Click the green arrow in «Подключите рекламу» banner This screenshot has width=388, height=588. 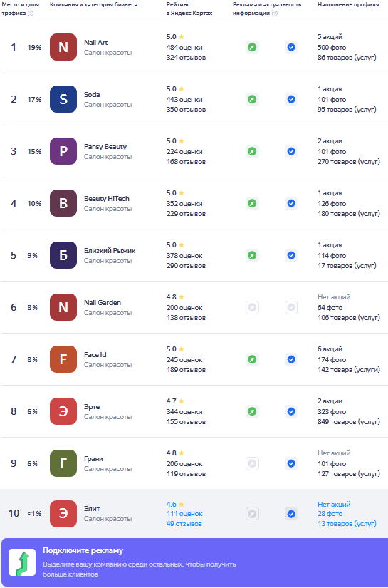coord(22,562)
